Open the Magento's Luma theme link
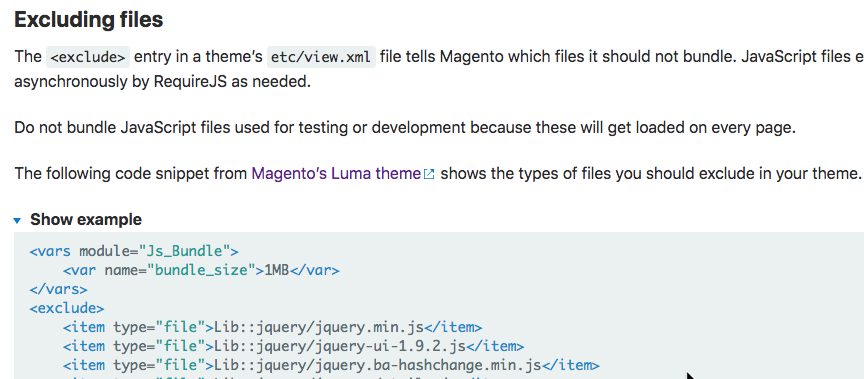The width and height of the screenshot is (864, 379). [336, 174]
